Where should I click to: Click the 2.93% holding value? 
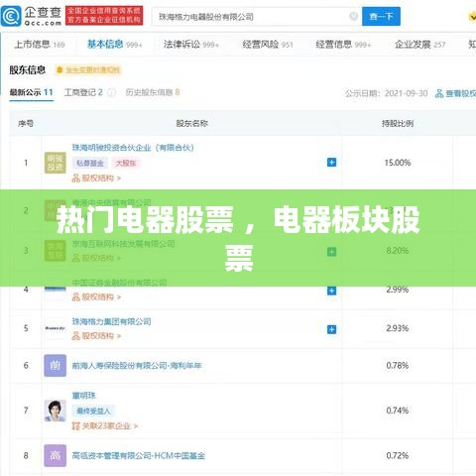(398, 328)
